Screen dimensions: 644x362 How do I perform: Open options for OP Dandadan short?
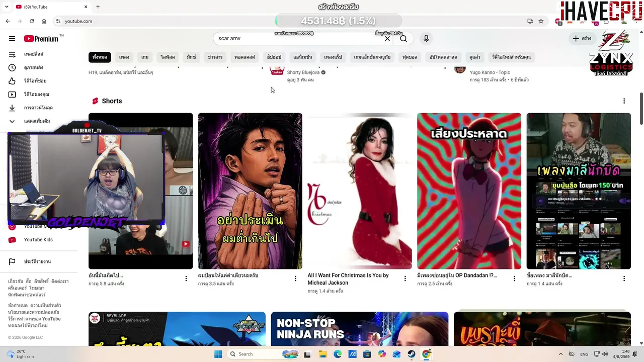[514, 279]
